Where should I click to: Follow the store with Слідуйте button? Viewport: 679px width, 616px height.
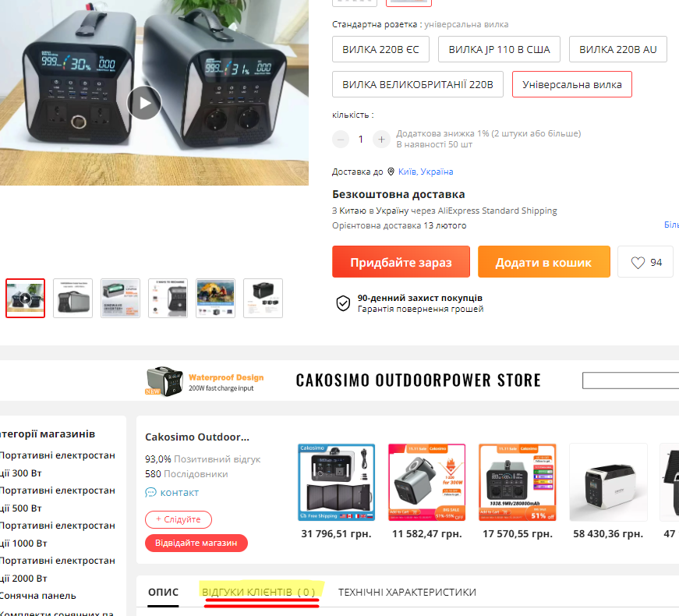(179, 519)
